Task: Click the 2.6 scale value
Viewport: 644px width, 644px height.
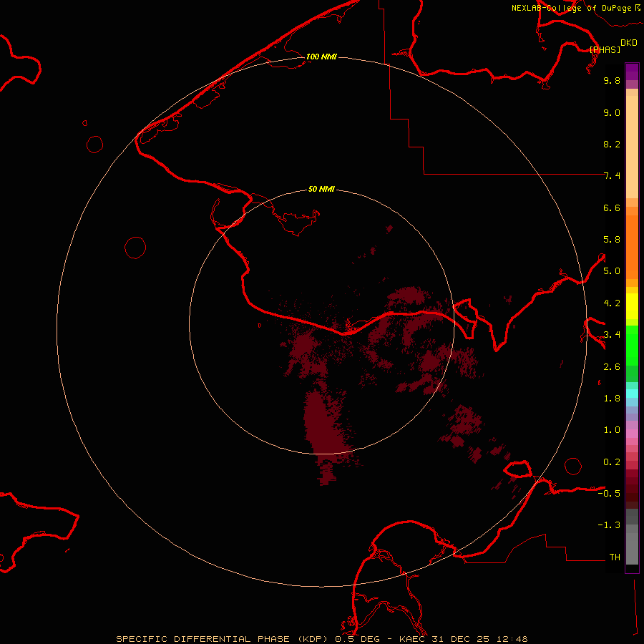Action: tap(612, 367)
